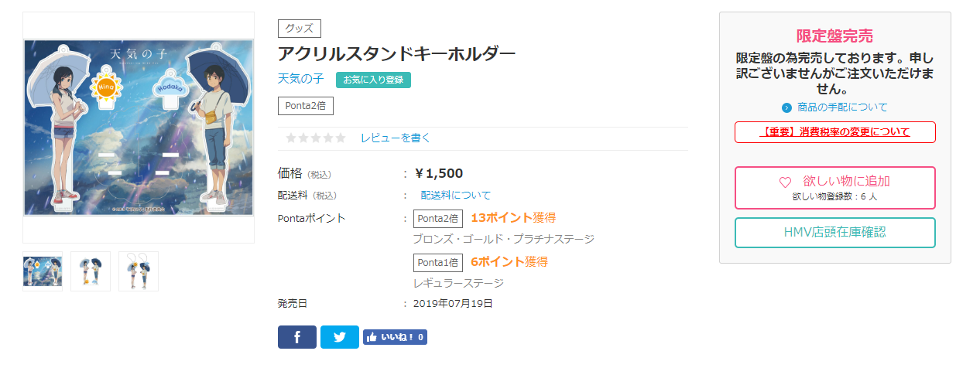Click the Ponta2倍 tag under title
The width and height of the screenshot is (980, 368).
pyautogui.click(x=305, y=106)
